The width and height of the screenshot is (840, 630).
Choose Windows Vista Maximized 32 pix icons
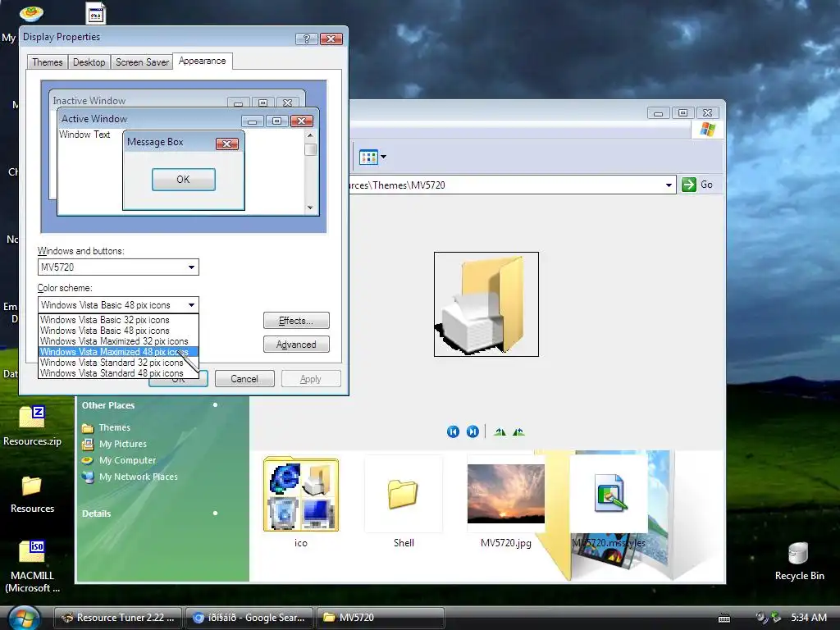[118, 341]
